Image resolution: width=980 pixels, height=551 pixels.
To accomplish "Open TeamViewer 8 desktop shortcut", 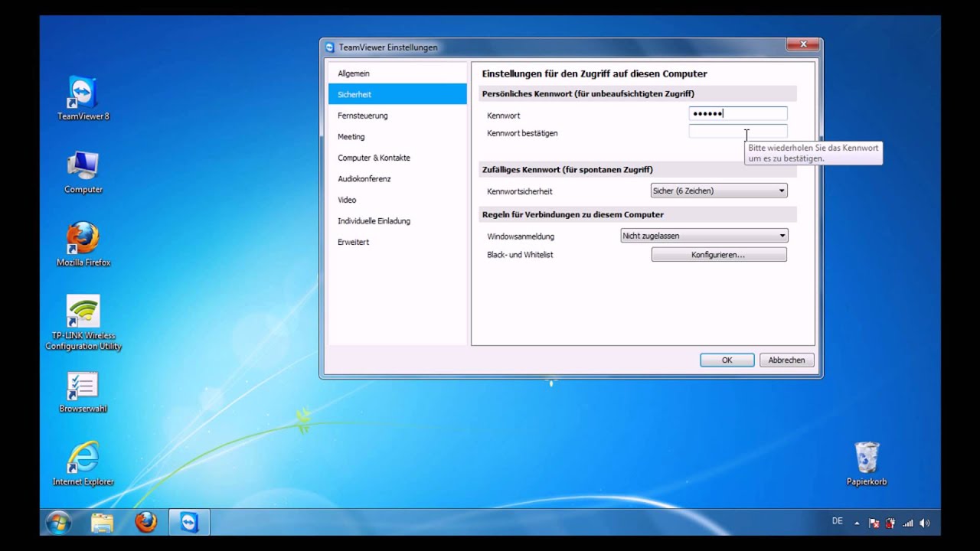I will coord(83,98).
